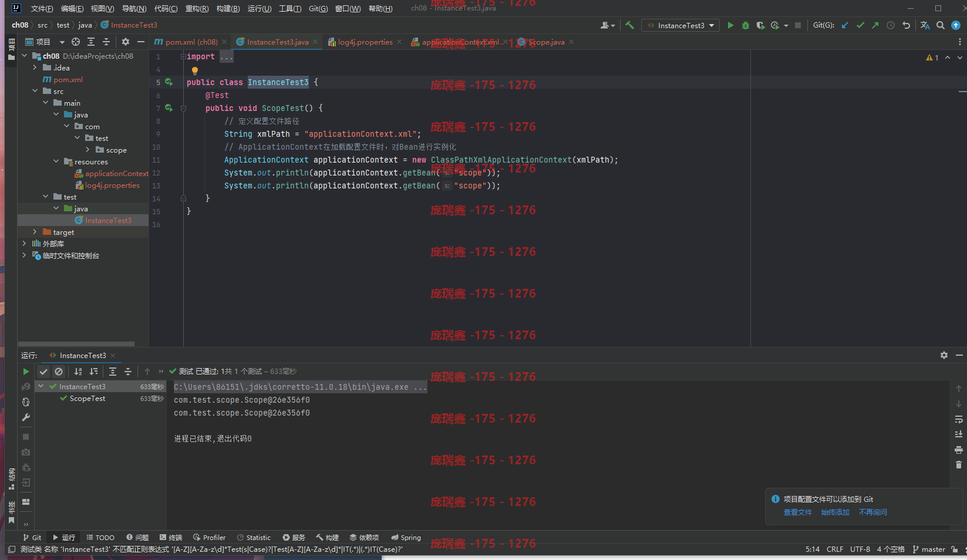Switch to the log4j.properties tab

point(365,42)
